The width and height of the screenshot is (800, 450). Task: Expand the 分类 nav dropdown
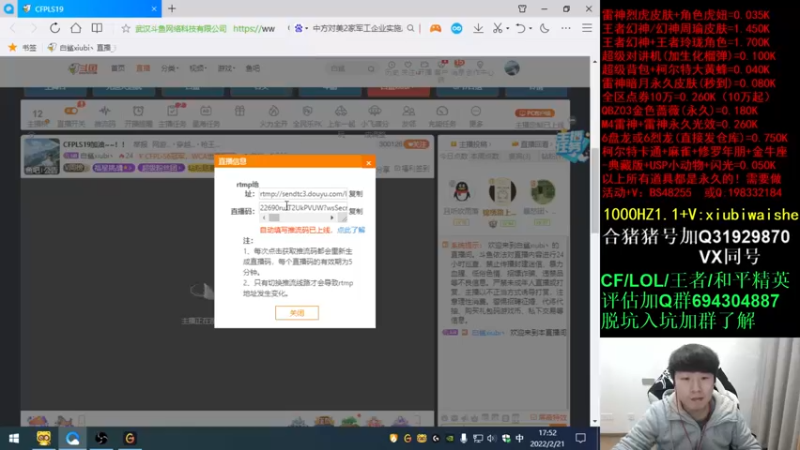point(169,68)
